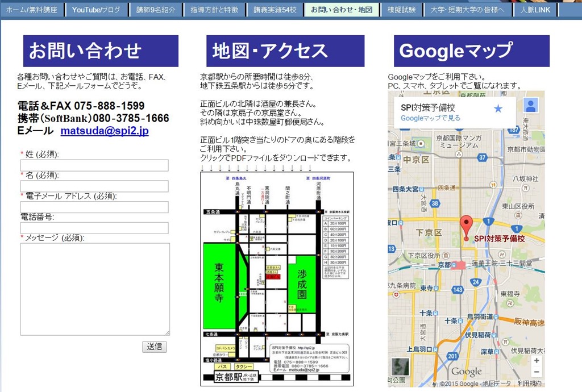This screenshot has height=392, width=582.
Task: Open the Googleマップで見る link
Action: coord(430,118)
